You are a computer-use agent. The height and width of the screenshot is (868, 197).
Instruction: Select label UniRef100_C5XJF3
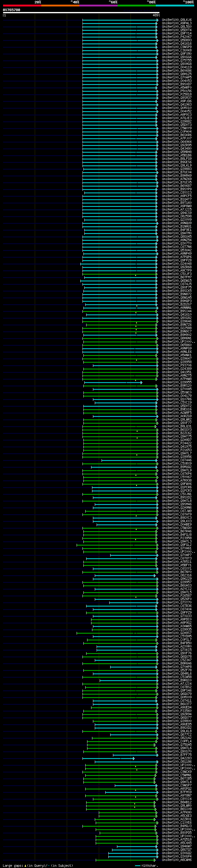tap(177, 274)
